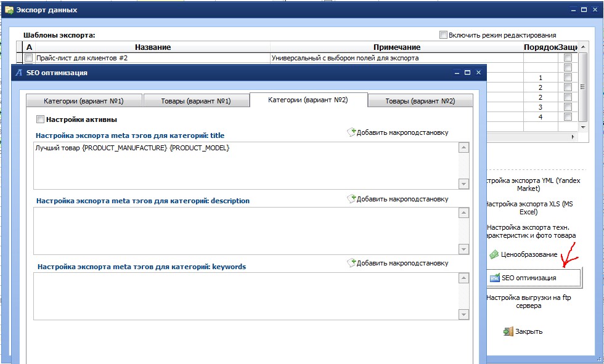Click the Ценообразование price tag icon
Screen dimensions: 604x364
click(494, 254)
